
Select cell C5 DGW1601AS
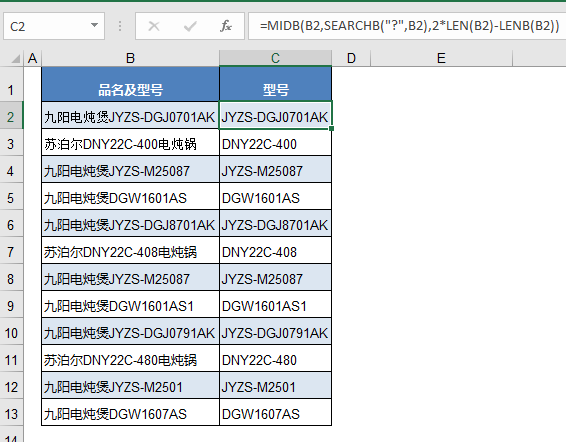pyautogui.click(x=275, y=196)
